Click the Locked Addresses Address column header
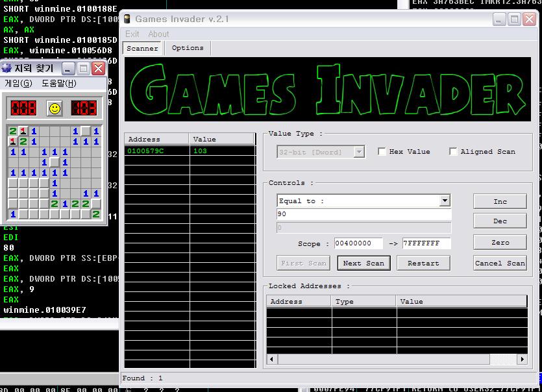 [299, 301]
